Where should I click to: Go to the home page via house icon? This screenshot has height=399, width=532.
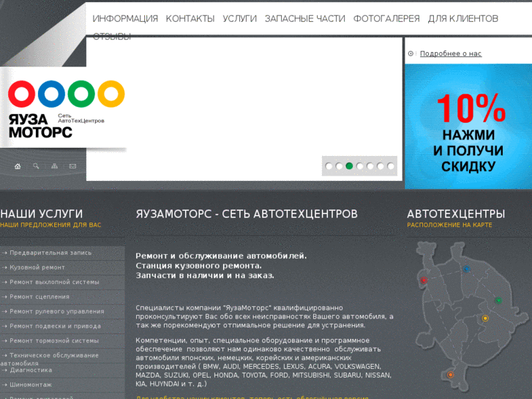point(18,166)
